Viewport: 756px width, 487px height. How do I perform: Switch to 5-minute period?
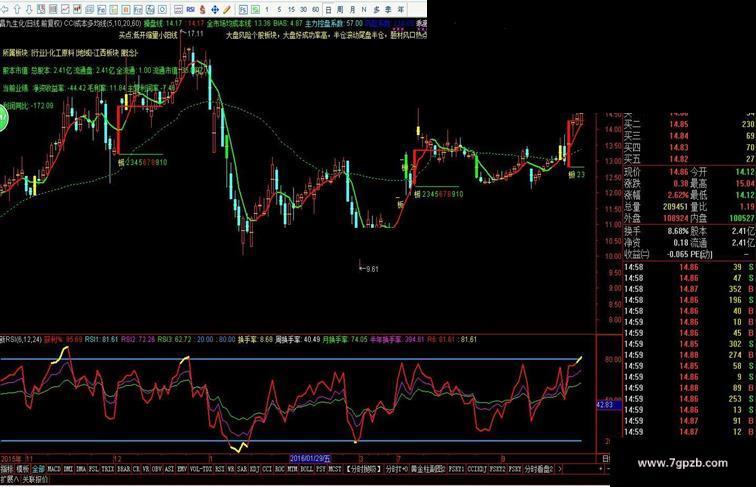[279, 10]
